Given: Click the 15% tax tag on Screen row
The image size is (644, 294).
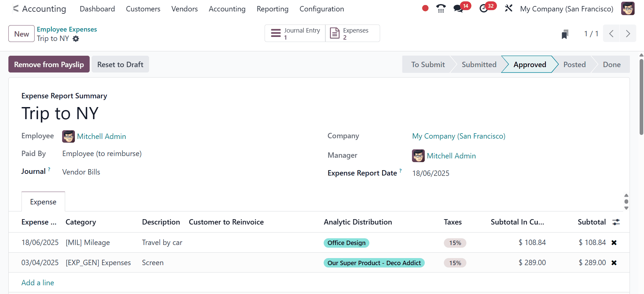Looking at the screenshot, I should click(x=455, y=263).
